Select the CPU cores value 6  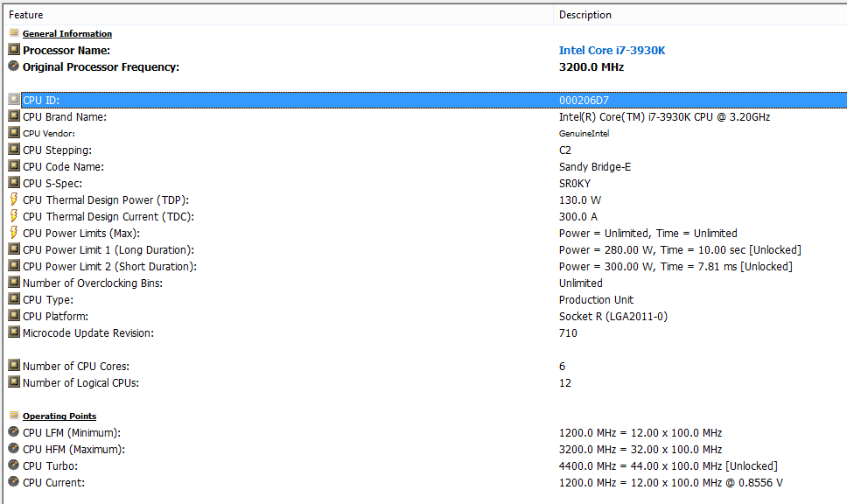click(x=563, y=367)
